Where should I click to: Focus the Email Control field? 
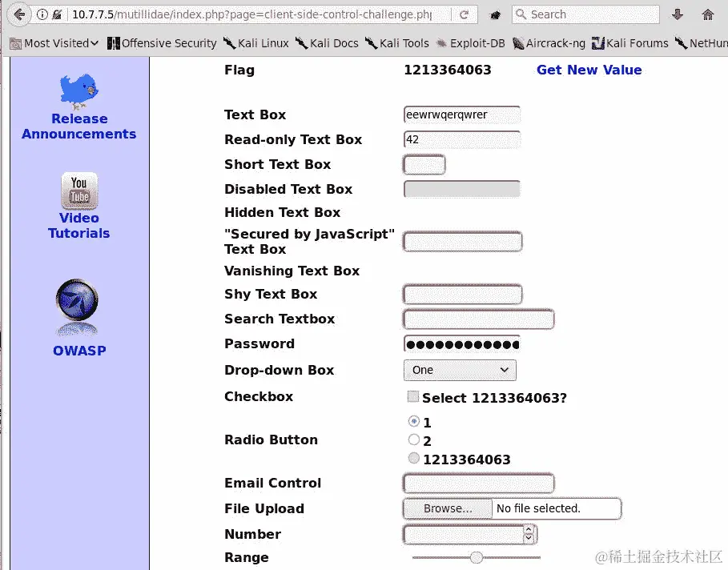click(479, 484)
